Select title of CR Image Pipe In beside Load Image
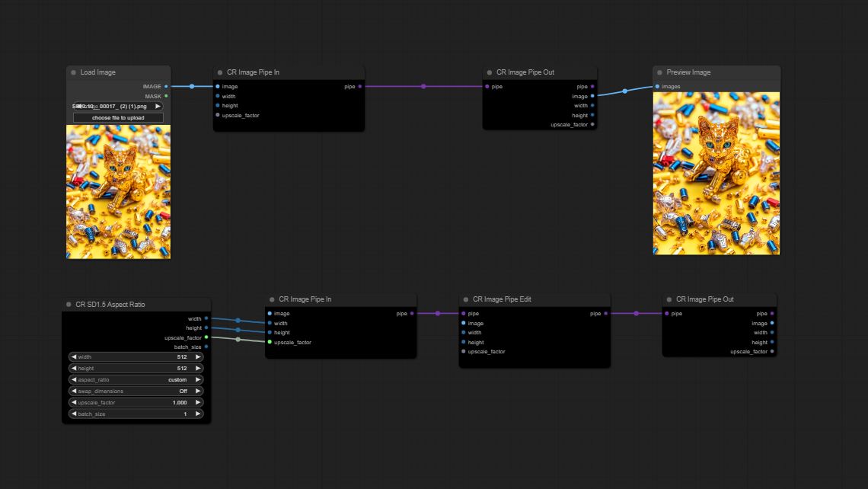This screenshot has width=868, height=489. [253, 72]
